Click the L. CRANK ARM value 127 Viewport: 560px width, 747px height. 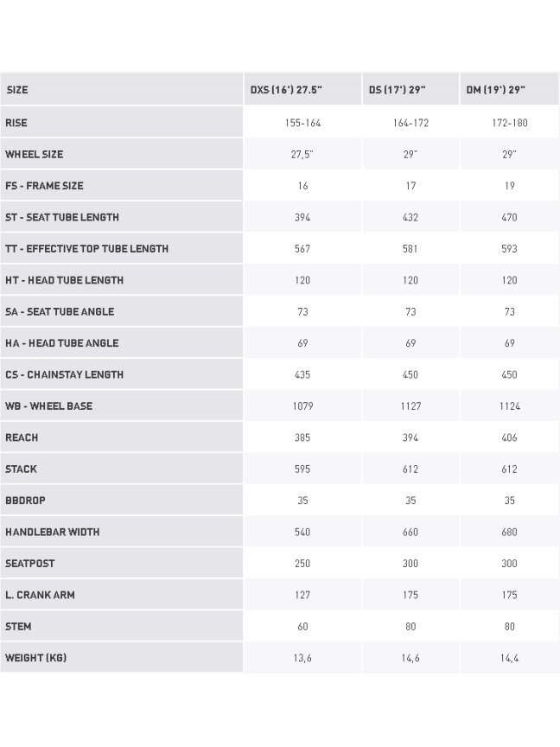pyautogui.click(x=302, y=595)
